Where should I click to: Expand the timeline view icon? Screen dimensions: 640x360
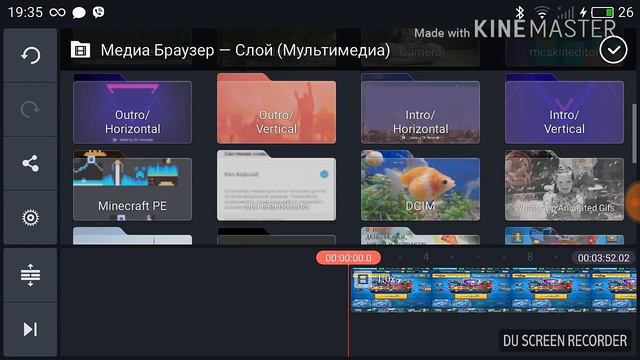pos(31,275)
